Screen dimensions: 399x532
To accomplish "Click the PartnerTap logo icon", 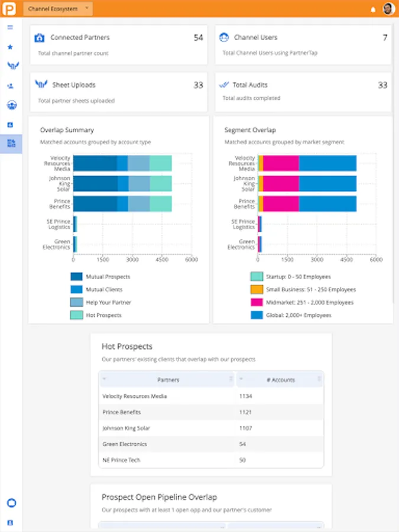I will (x=10, y=9).
